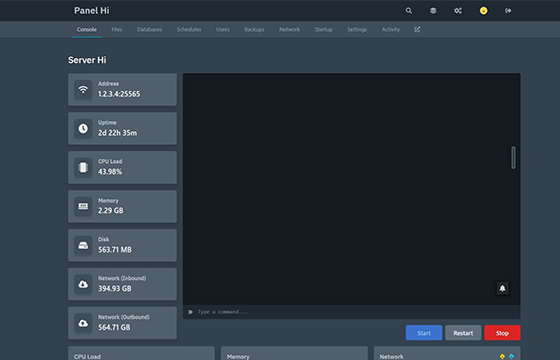Select the Backups tab
Screen dimensions: 560x360
pyautogui.click(x=254, y=29)
